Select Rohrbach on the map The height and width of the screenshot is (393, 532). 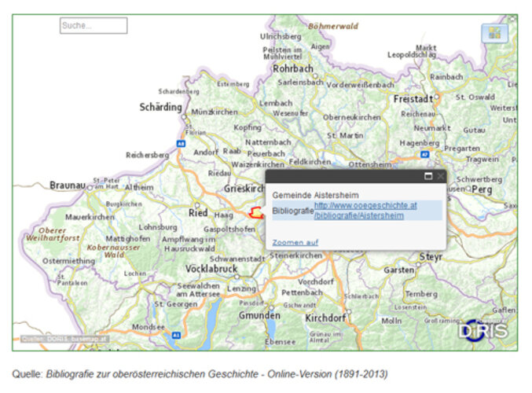tap(292, 68)
